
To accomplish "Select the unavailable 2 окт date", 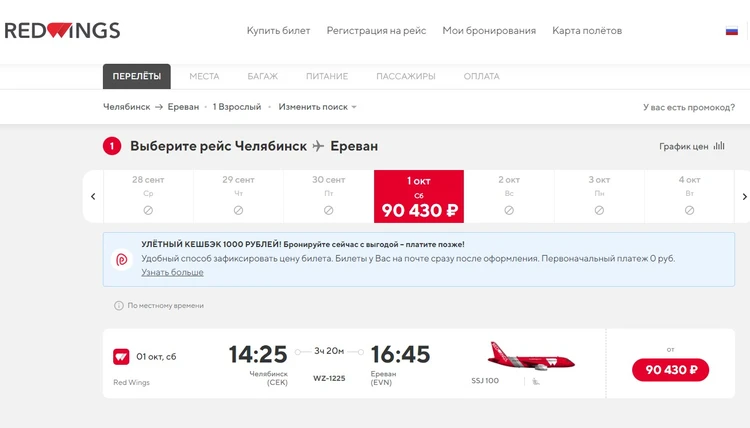I will [509, 197].
